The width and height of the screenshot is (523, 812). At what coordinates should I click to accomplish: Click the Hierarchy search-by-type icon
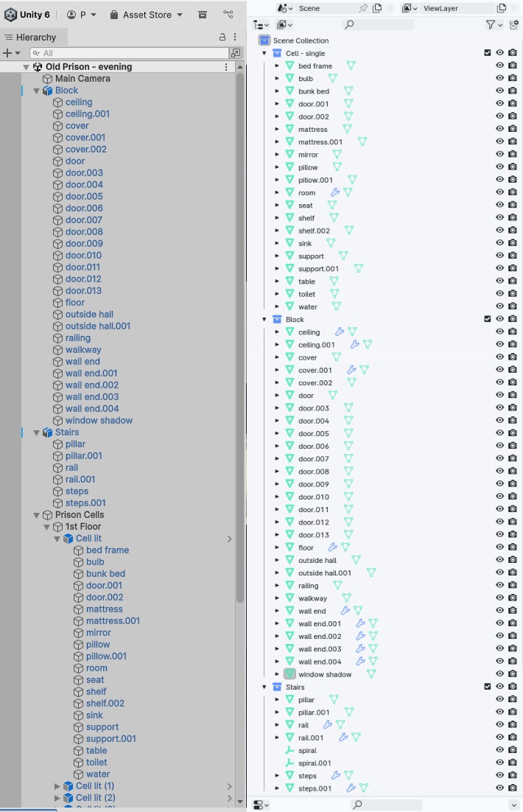tap(236, 53)
